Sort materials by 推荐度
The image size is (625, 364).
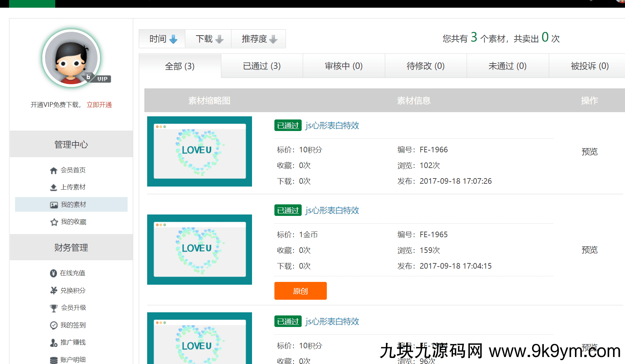point(259,39)
